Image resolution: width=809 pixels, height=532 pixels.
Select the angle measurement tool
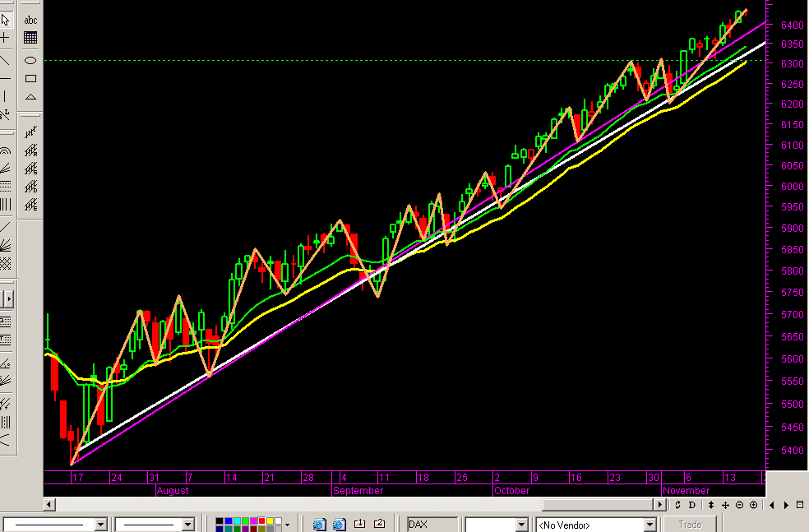(x=5, y=363)
